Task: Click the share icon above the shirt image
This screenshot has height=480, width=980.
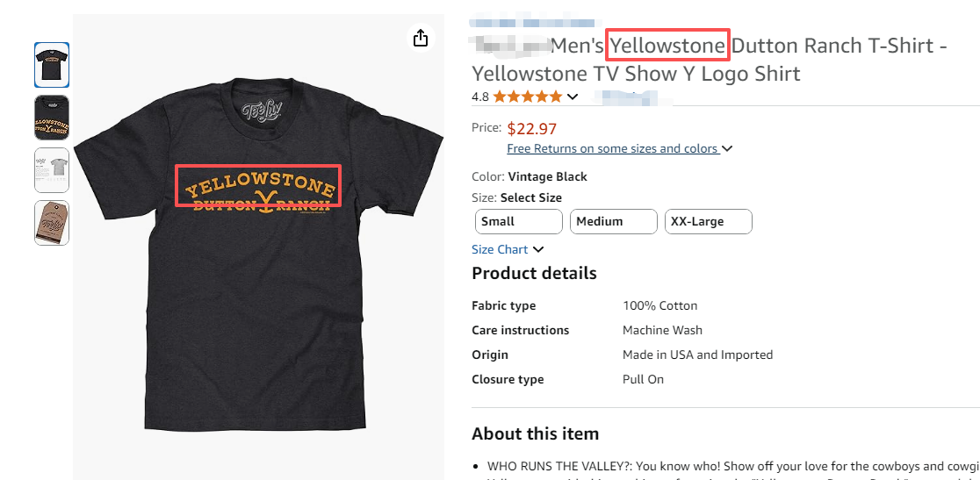Action: (421, 38)
